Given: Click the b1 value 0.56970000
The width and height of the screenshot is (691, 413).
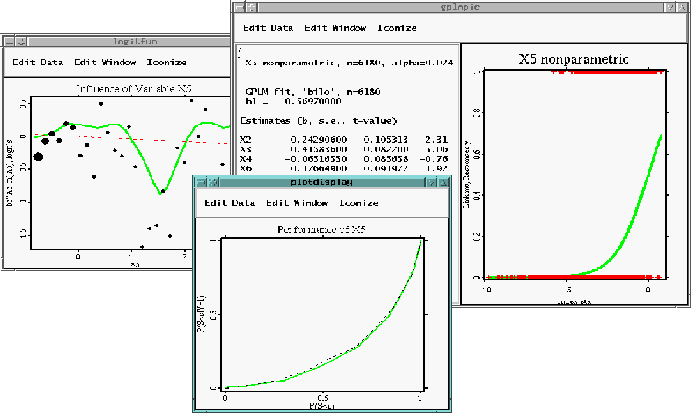Looking at the screenshot, I should click(x=312, y=101).
